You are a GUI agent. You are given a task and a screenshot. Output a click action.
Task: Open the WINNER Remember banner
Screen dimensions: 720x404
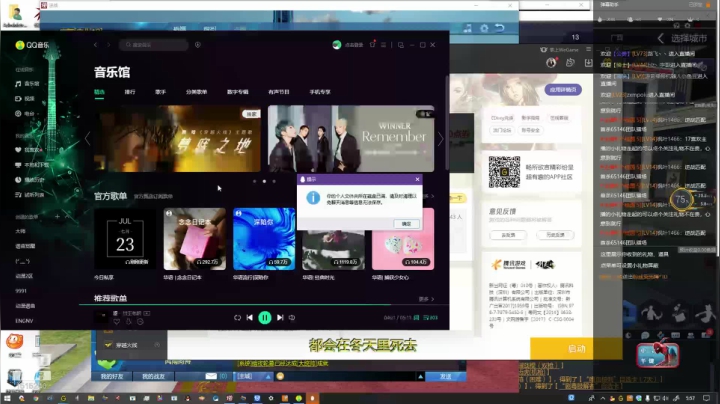351,139
